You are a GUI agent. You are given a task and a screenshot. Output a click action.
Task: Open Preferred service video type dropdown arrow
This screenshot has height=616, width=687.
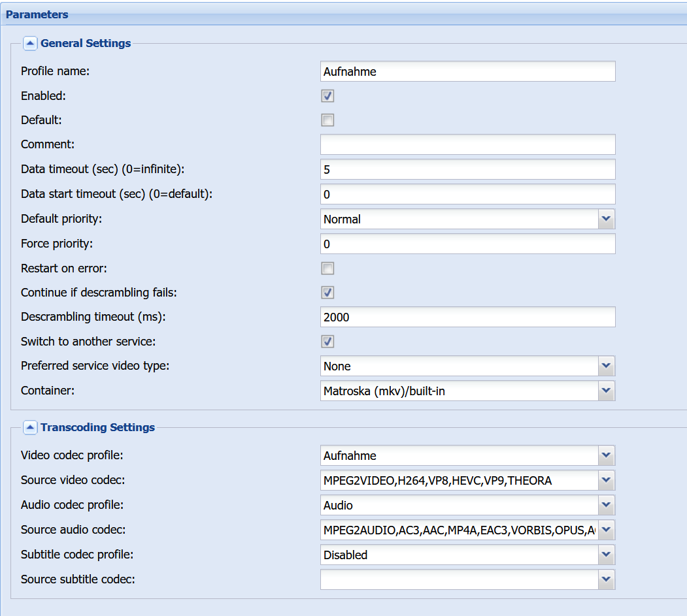[607, 366]
